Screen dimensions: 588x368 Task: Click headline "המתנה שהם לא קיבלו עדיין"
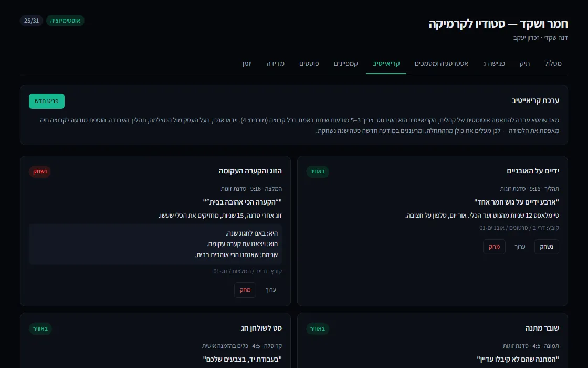518,360
